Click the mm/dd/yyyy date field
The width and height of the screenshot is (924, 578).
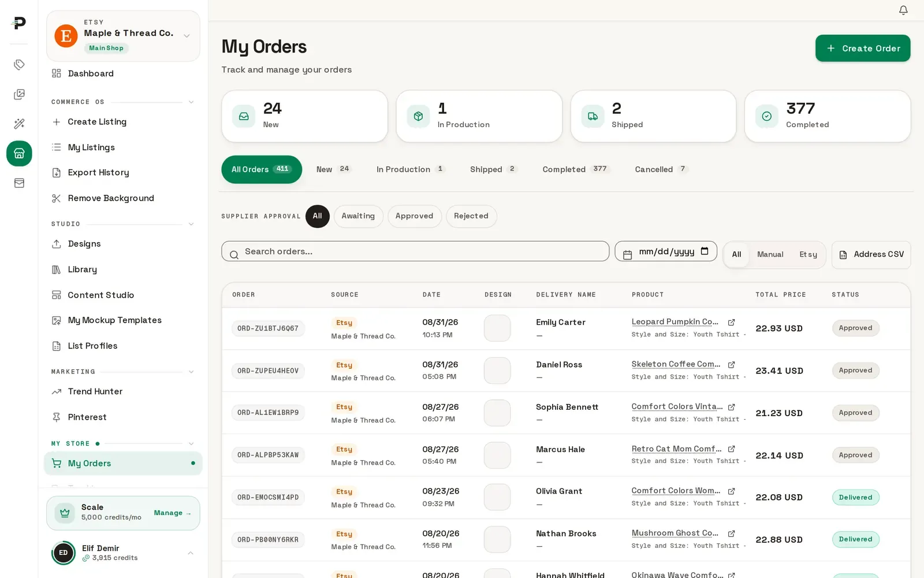[666, 251]
